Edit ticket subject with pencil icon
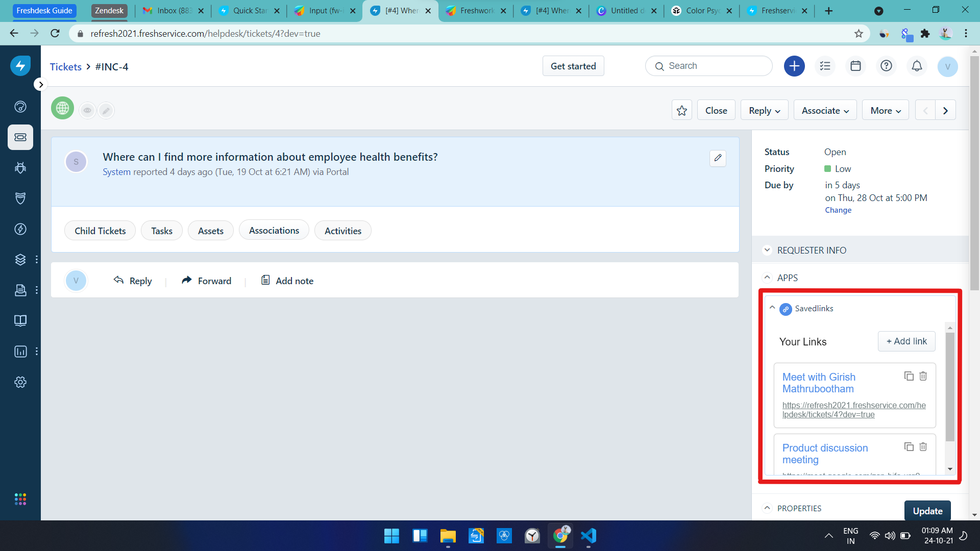 (718, 158)
